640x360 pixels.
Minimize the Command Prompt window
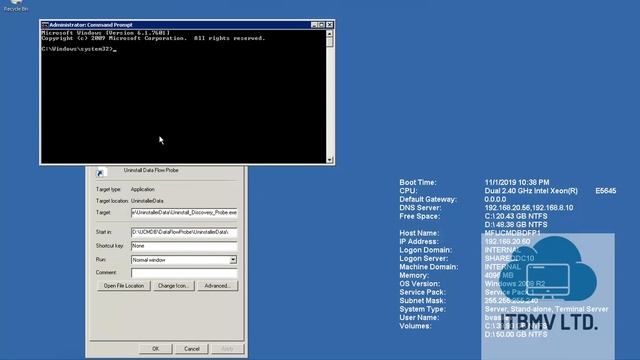(x=314, y=25)
